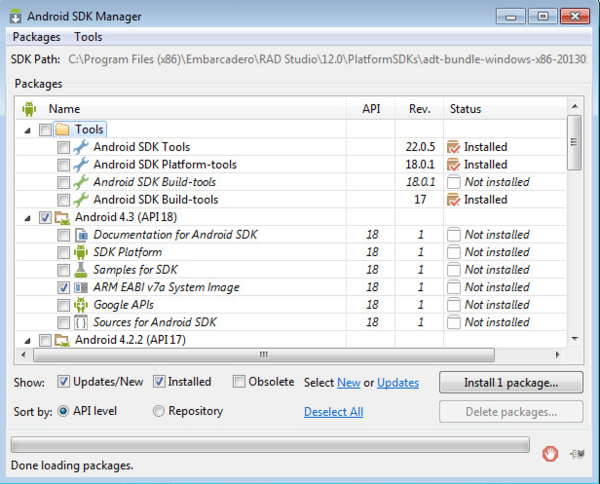600x484 pixels.
Task: Expand the Android 4.2.2 (API 17) group
Action: click(26, 340)
